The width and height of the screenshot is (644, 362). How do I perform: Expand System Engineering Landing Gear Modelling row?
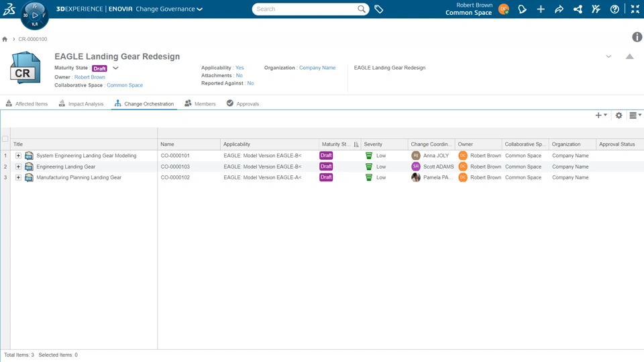click(x=18, y=156)
